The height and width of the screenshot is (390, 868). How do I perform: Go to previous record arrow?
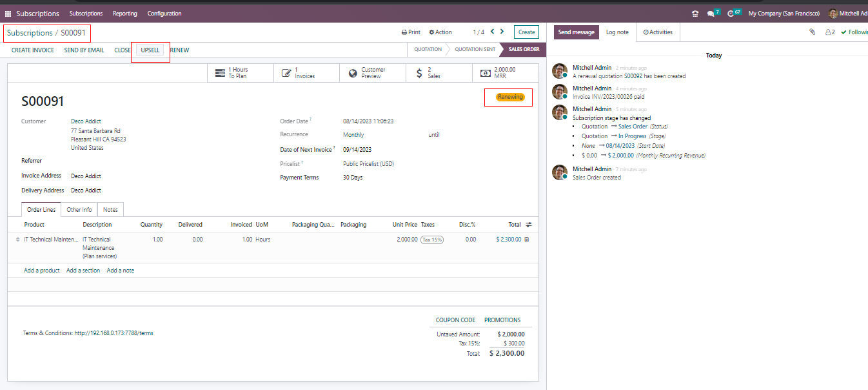492,32
